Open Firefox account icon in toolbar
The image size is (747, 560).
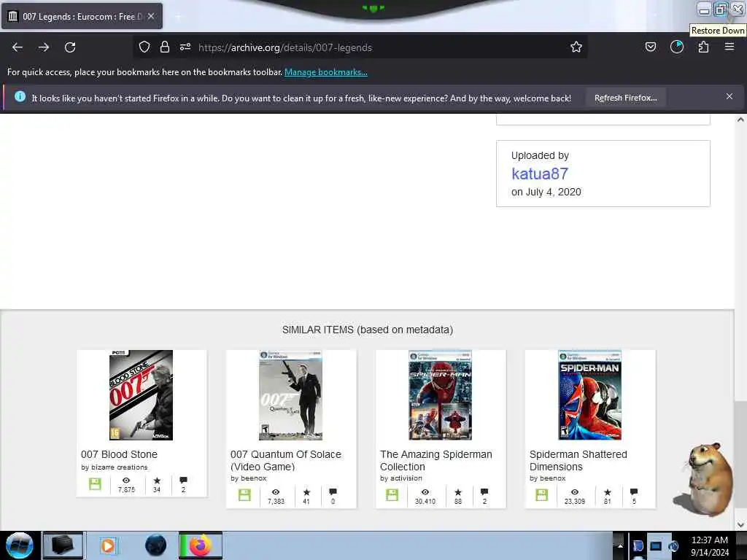(x=677, y=47)
